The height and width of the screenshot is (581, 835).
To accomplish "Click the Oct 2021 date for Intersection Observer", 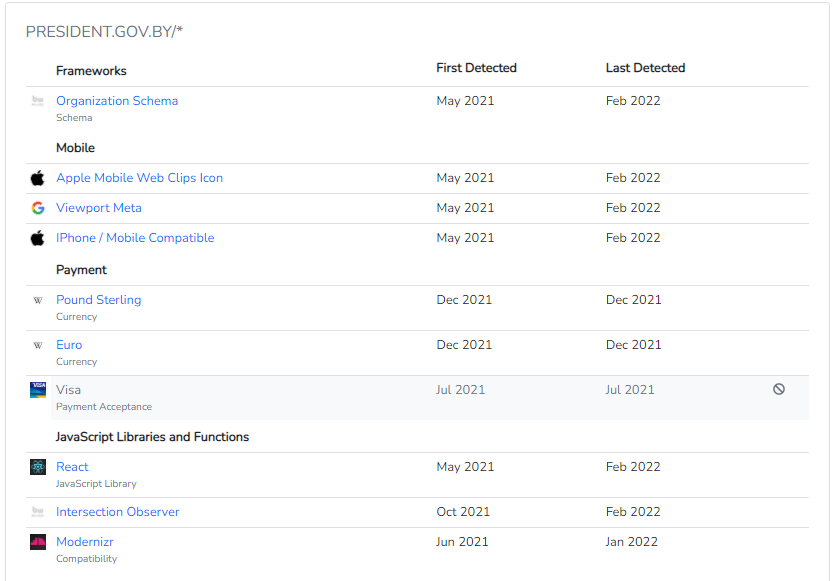I will [x=463, y=512].
